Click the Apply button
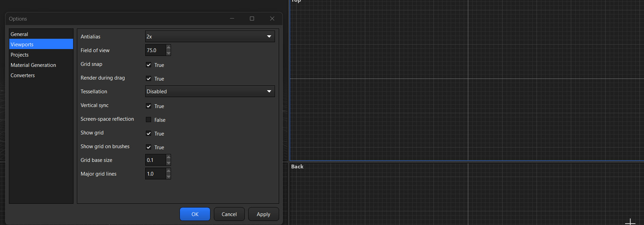 [x=264, y=214]
